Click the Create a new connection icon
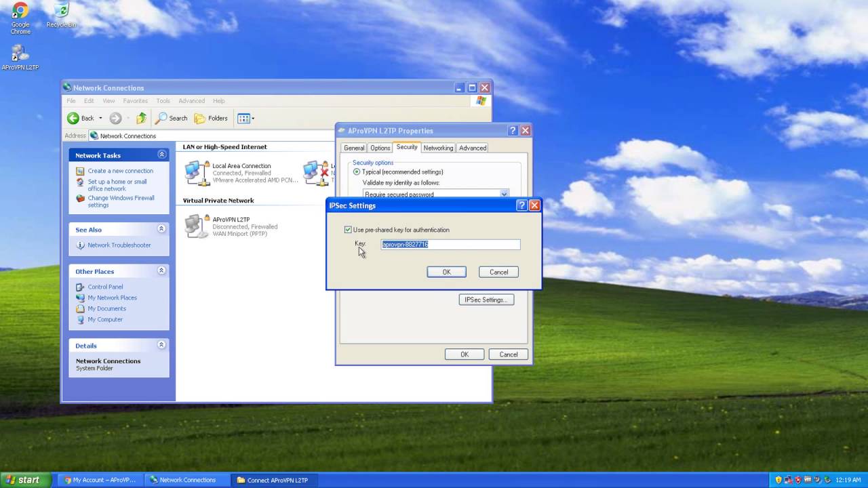 [80, 171]
